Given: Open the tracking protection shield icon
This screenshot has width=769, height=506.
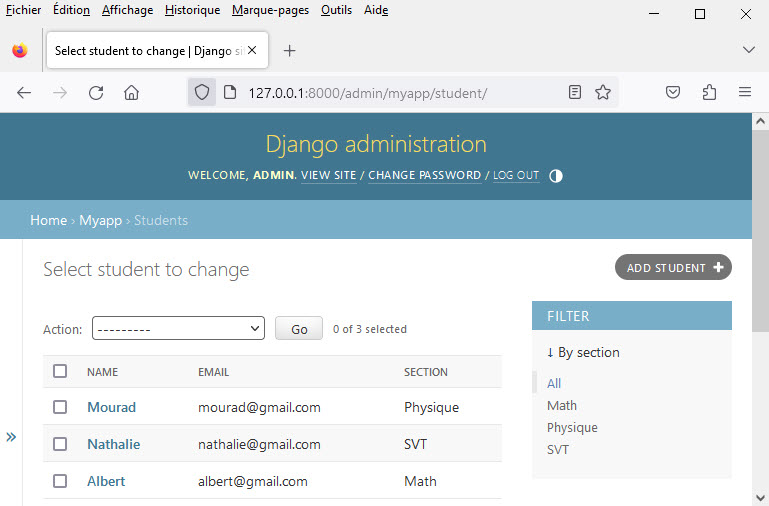Looking at the screenshot, I should click(202, 92).
